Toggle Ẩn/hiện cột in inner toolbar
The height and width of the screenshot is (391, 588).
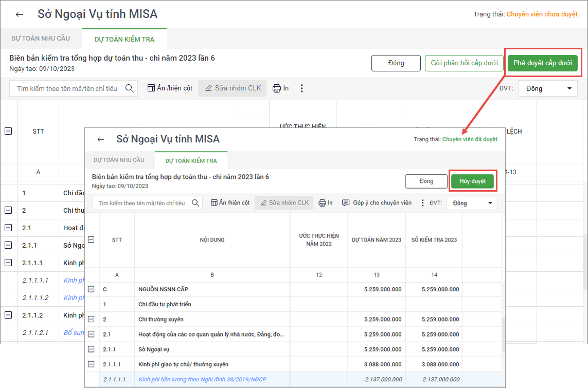(x=230, y=203)
